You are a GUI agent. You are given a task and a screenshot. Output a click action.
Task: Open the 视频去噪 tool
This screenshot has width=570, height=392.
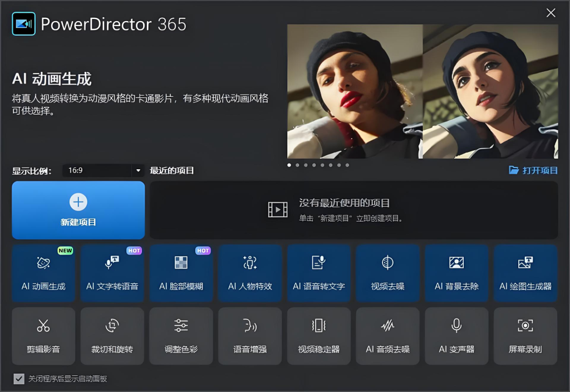(x=387, y=273)
